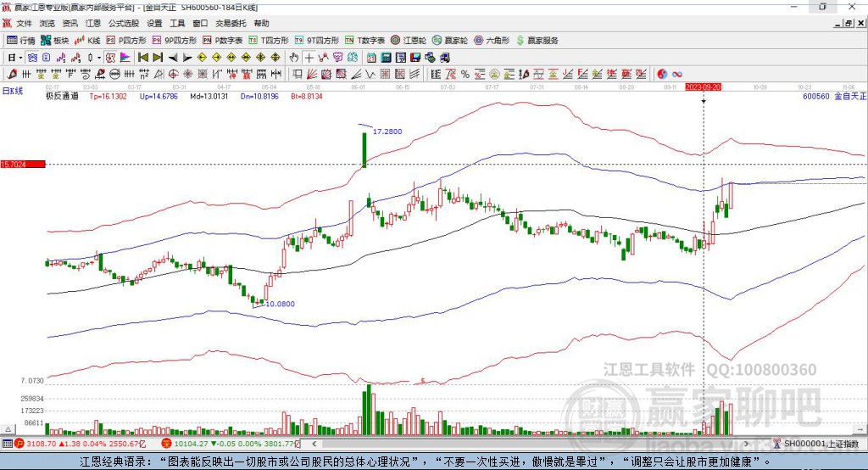Launch the 赢家轮 wheel tool
The width and height of the screenshot is (868, 470).
(450, 41)
